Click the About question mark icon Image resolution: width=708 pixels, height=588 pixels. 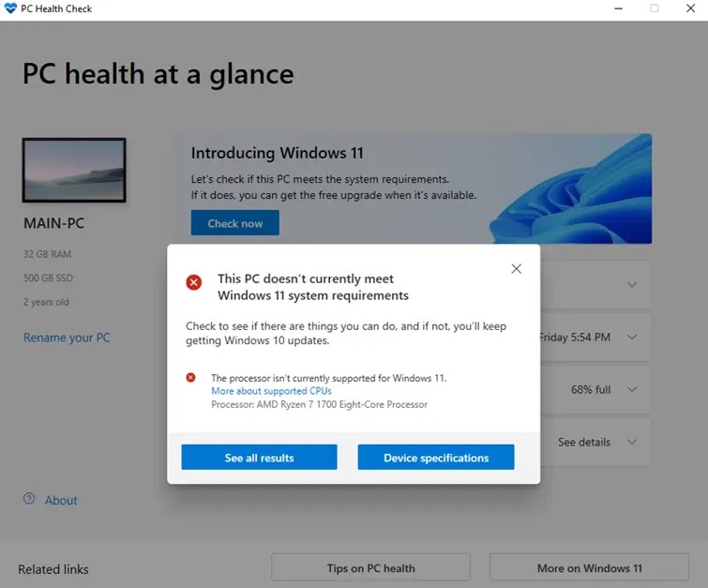pos(29,499)
